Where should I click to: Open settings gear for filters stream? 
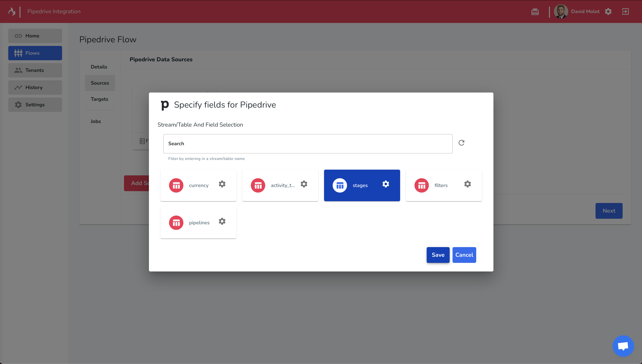tap(467, 184)
